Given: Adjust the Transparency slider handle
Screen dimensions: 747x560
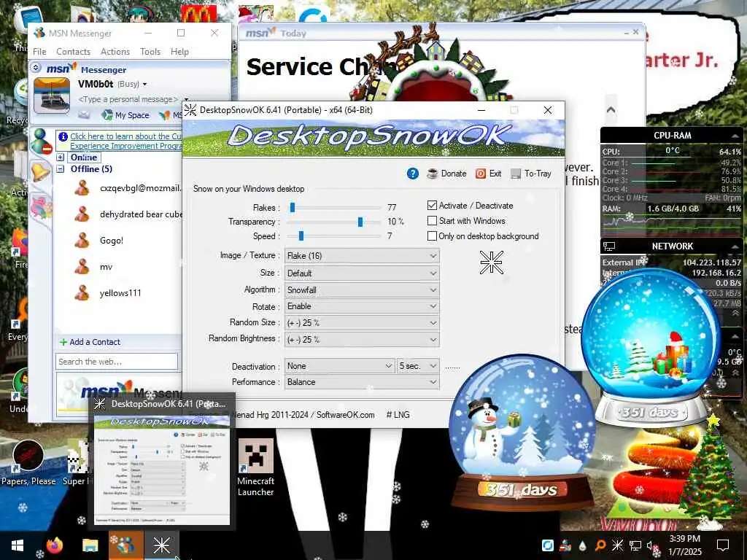Looking at the screenshot, I should click(360, 222).
